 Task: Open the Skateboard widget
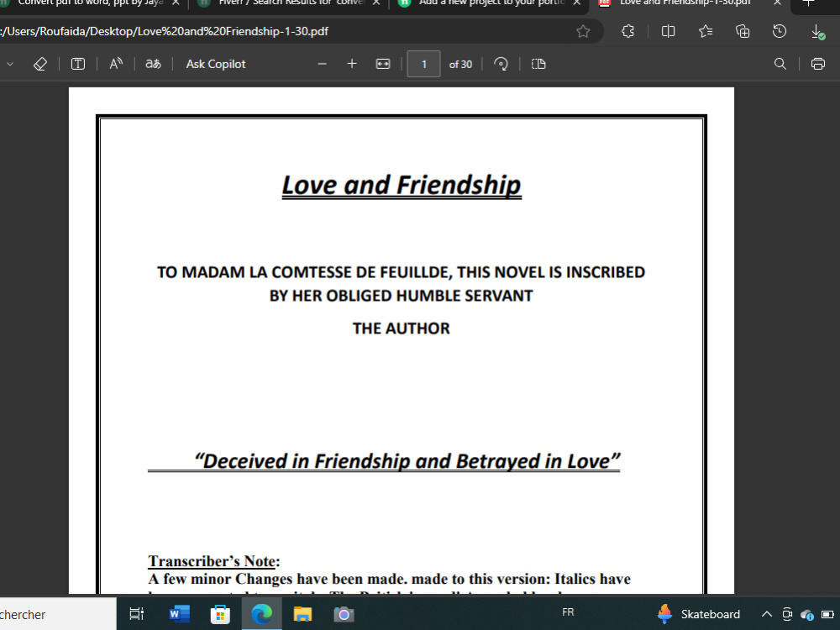[x=699, y=615]
